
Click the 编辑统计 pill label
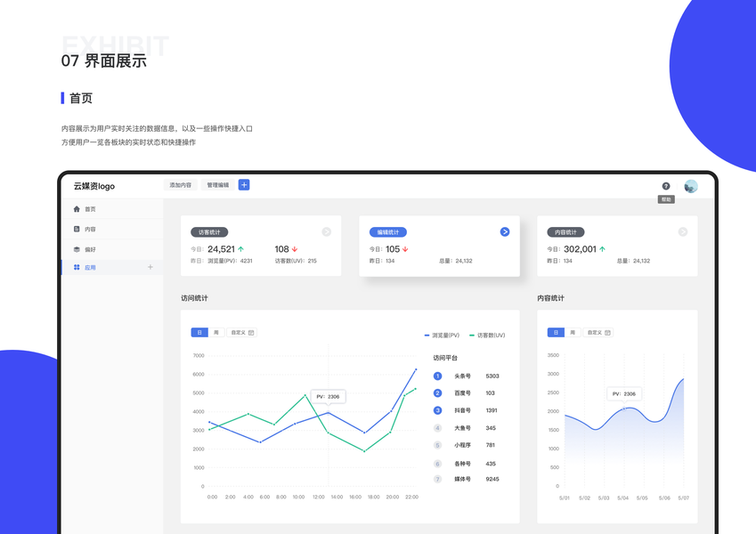tap(388, 232)
